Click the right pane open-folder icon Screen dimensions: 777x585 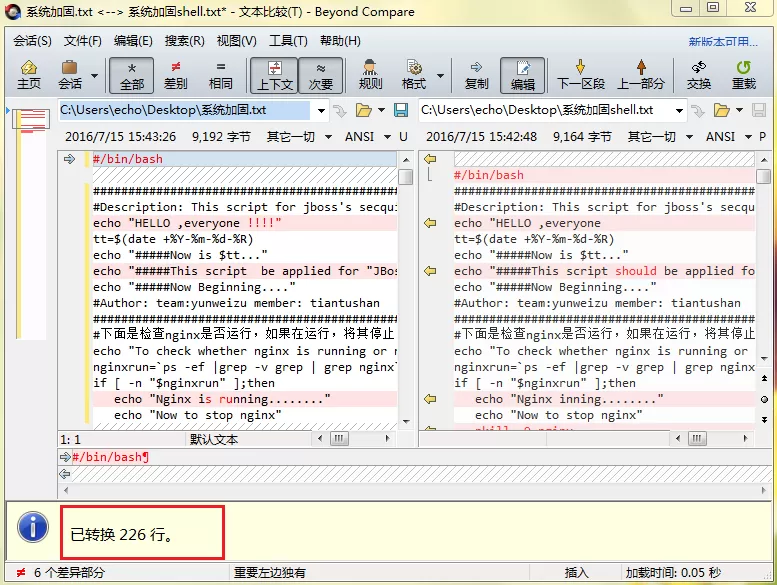tap(722, 110)
